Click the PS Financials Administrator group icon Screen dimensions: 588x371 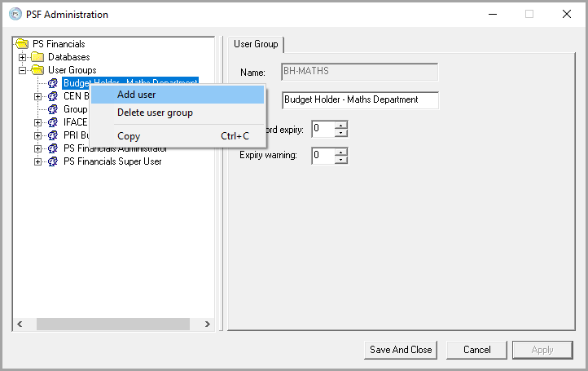click(x=53, y=148)
